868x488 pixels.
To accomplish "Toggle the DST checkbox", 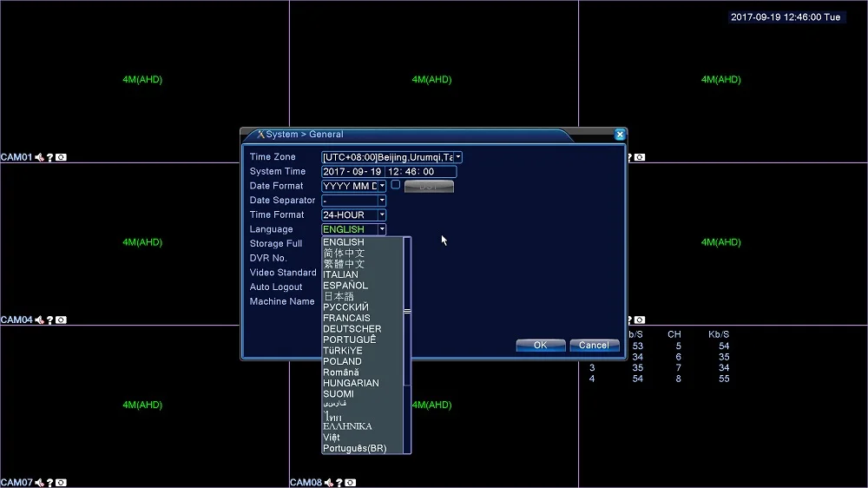I will (395, 185).
